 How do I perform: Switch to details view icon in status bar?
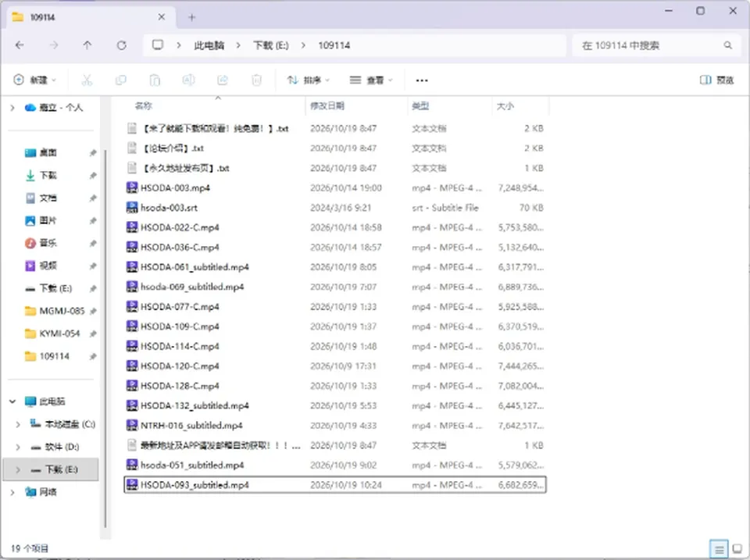[719, 549]
